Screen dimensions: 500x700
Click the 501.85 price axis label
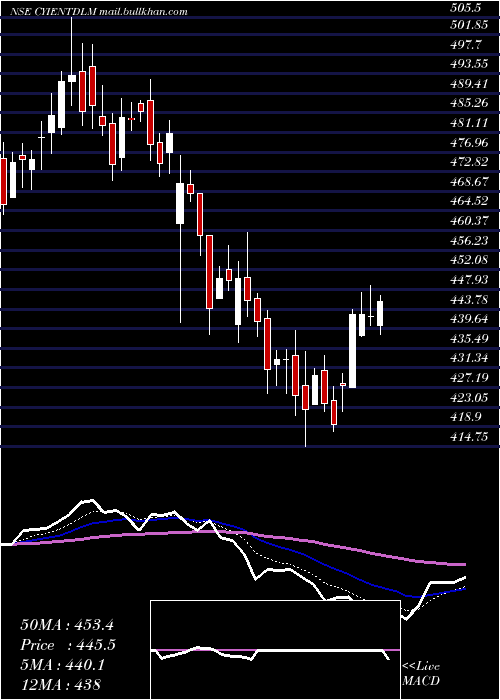[x=471, y=25]
